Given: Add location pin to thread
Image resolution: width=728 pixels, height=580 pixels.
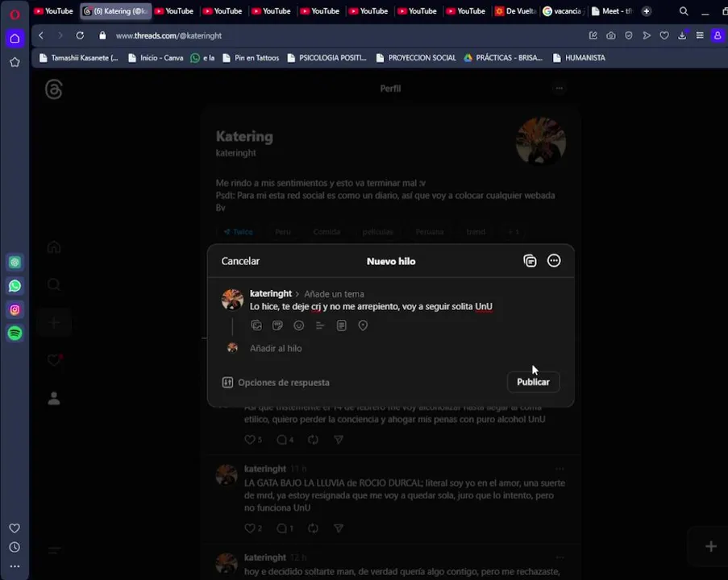Looking at the screenshot, I should pos(363,325).
